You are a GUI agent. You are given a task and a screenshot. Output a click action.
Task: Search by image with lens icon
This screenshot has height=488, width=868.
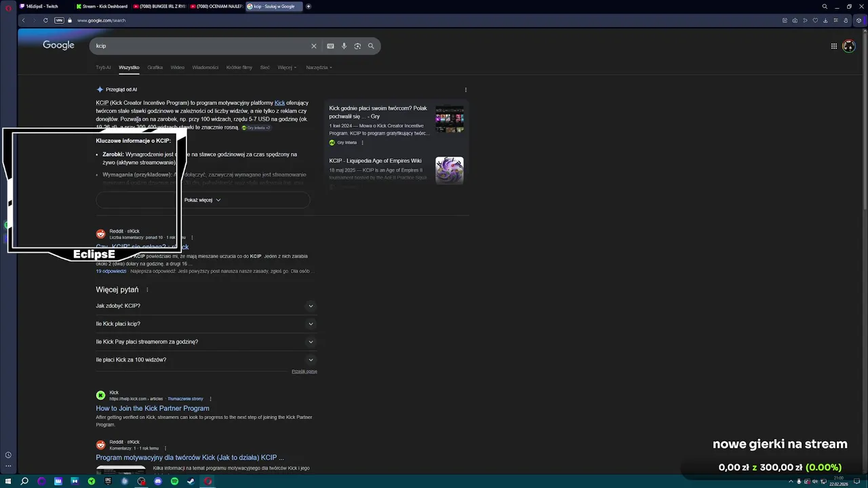pyautogui.click(x=357, y=46)
